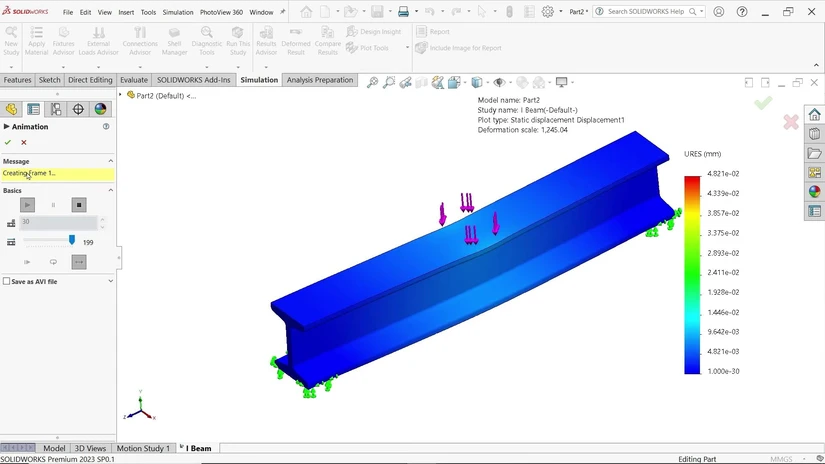The height and width of the screenshot is (464, 825).
Task: Click the animation speed slider handle
Action: point(72,240)
